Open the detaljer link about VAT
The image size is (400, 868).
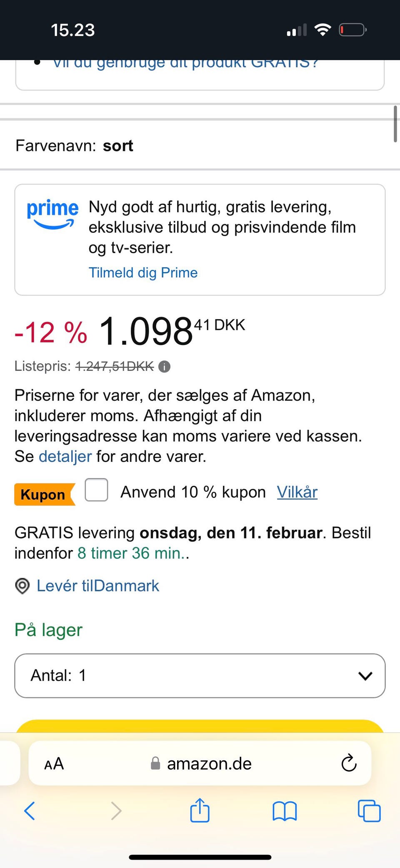pyautogui.click(x=65, y=456)
